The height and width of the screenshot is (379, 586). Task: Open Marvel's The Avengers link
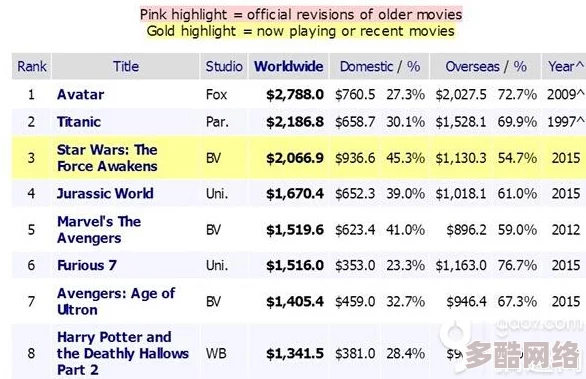[x=99, y=229]
